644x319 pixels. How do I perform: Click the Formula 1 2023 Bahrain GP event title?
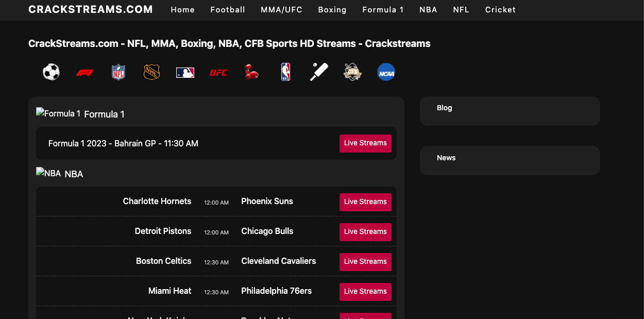pos(123,143)
